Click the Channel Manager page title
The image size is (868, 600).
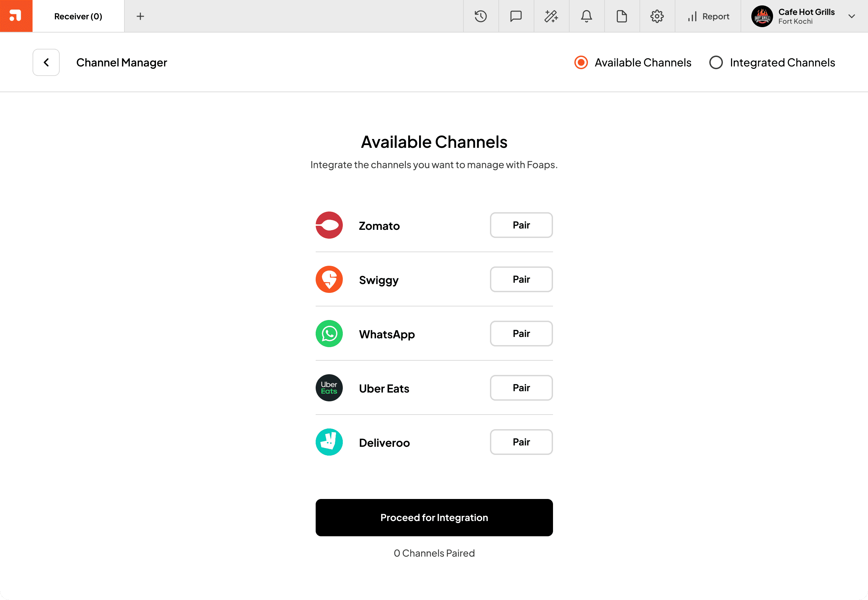(x=121, y=63)
